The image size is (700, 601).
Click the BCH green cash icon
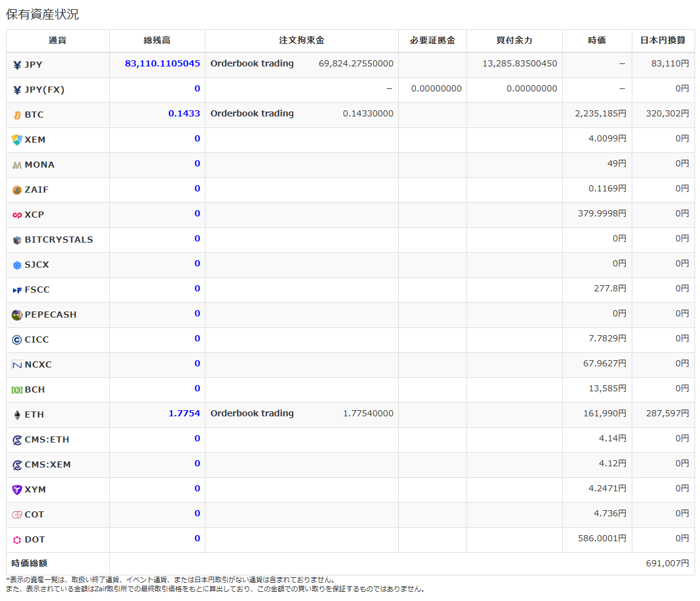coord(17,390)
